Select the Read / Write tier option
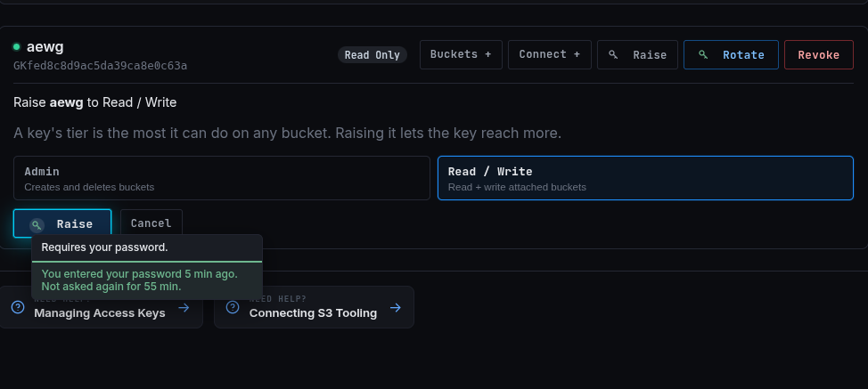 [x=645, y=178]
